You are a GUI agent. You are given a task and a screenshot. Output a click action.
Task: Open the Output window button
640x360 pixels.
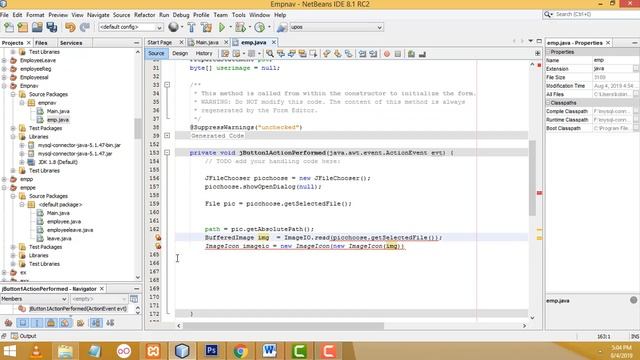[24, 336]
